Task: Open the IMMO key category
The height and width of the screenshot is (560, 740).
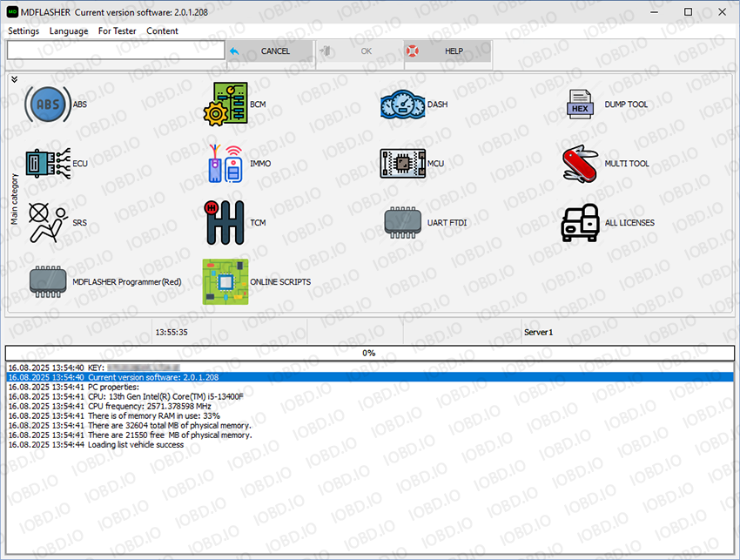Action: (225, 164)
